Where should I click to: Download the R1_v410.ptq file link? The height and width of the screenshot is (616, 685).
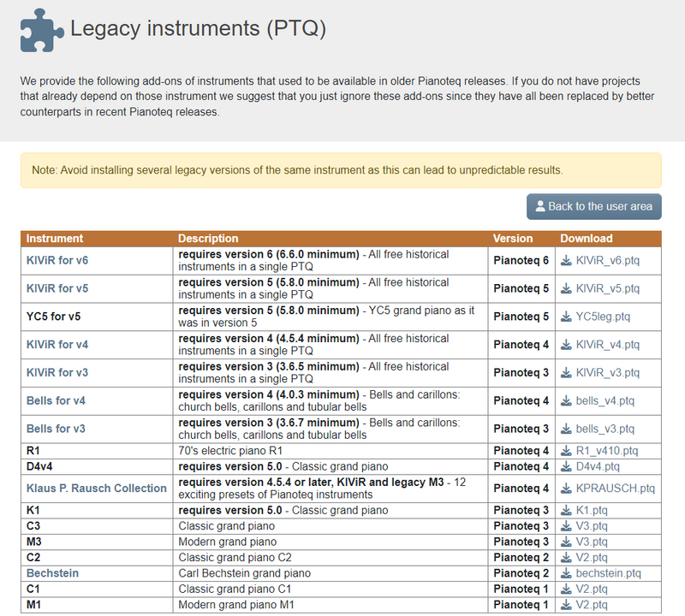point(607,451)
